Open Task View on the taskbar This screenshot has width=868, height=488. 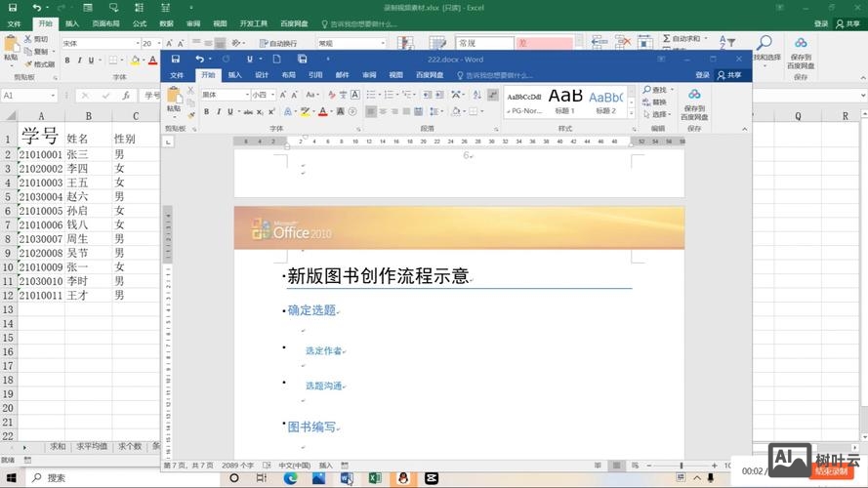tap(262, 478)
